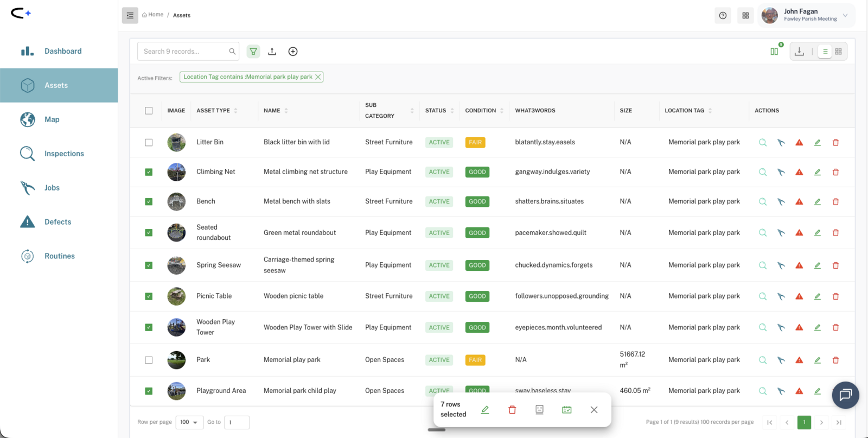Click the page 1 pagination button
The width and height of the screenshot is (868, 438).
804,422
